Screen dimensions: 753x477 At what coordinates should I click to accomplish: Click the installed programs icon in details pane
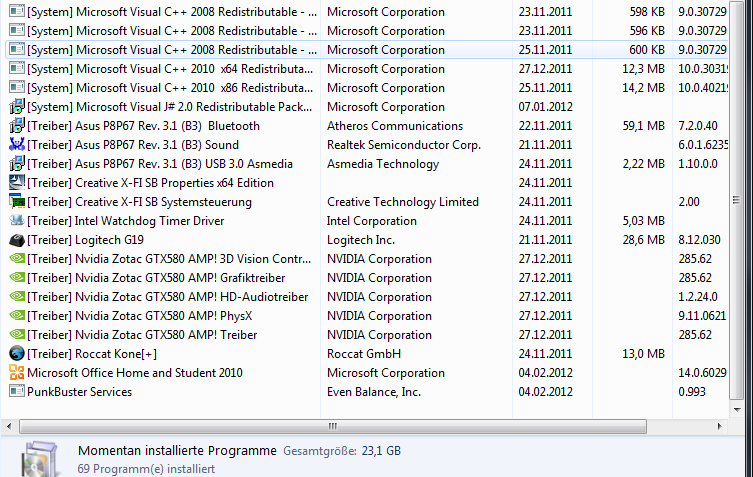coord(41,459)
